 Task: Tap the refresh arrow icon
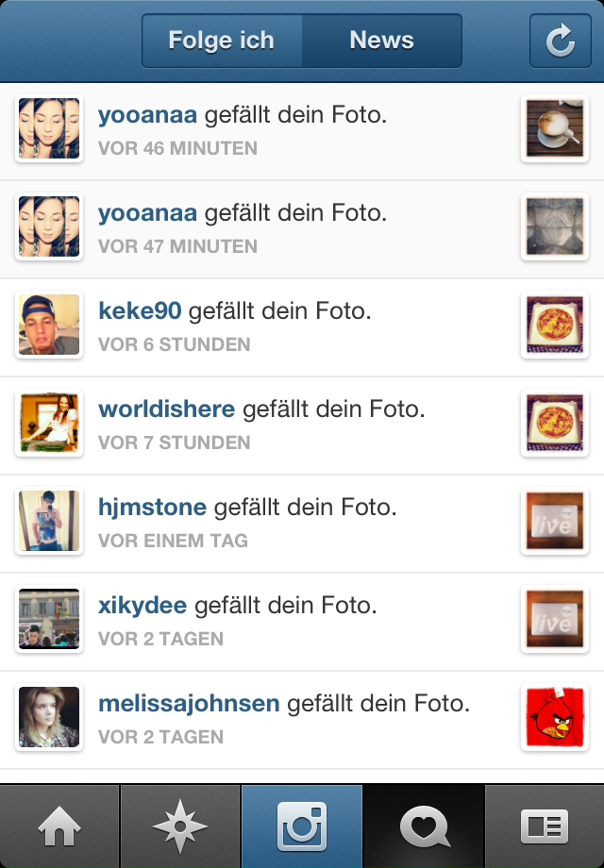point(561,41)
